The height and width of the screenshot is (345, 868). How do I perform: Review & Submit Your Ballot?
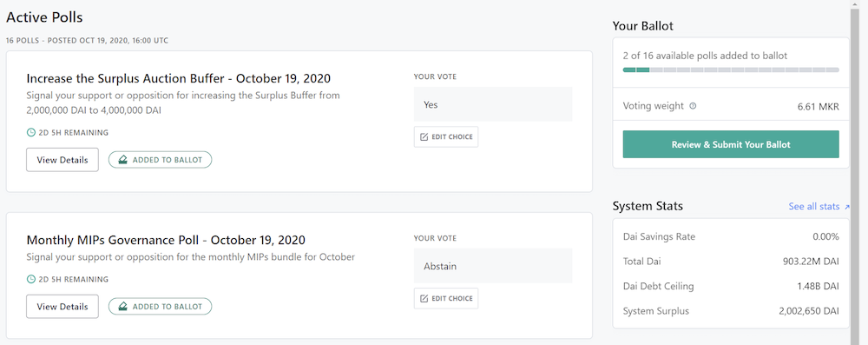[731, 144]
